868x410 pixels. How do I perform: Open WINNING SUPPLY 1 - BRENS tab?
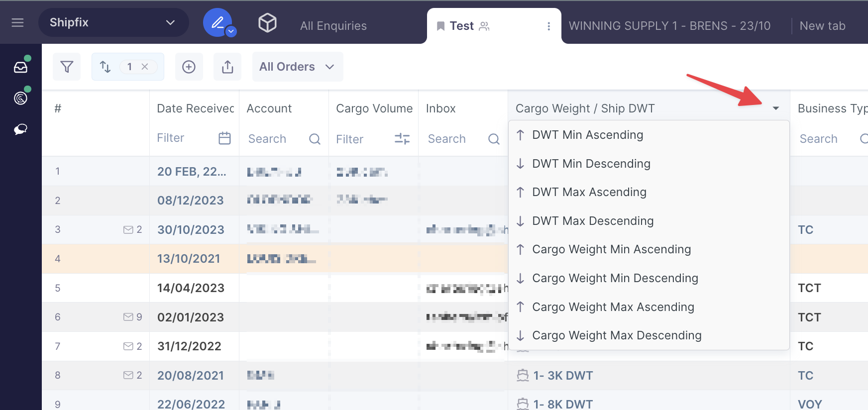(669, 26)
